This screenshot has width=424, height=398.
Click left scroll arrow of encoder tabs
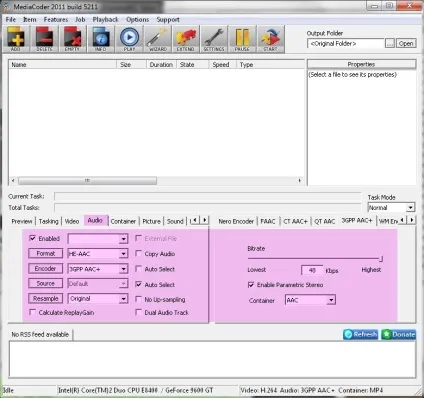pos(402,220)
